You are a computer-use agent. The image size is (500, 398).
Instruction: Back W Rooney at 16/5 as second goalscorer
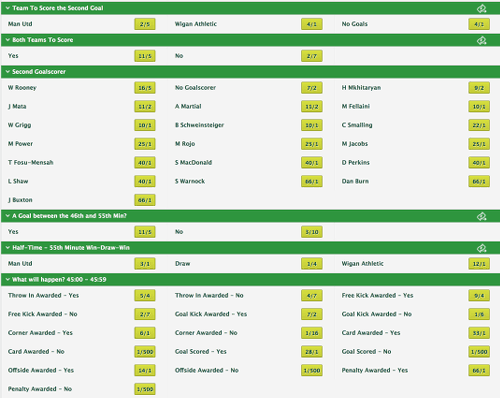click(145, 88)
